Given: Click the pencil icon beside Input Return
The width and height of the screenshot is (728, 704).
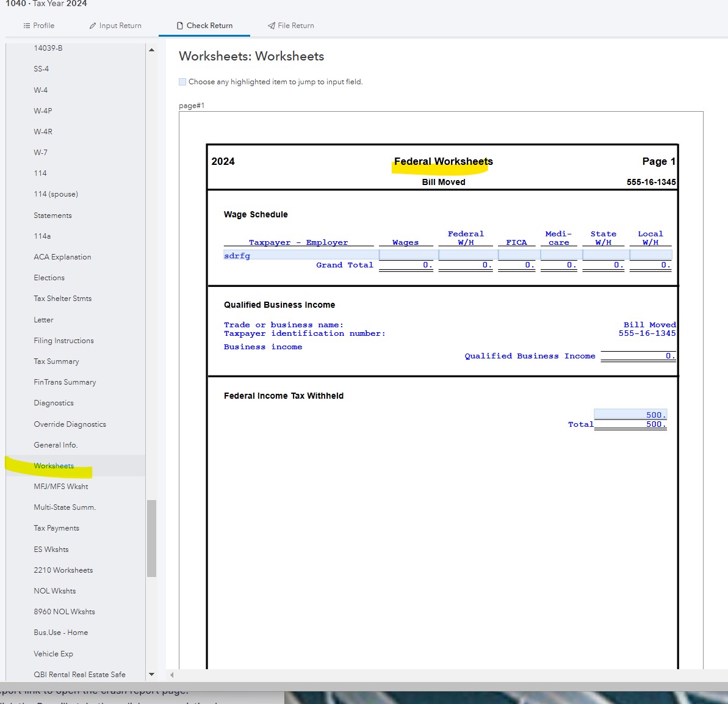Looking at the screenshot, I should tap(92, 26).
